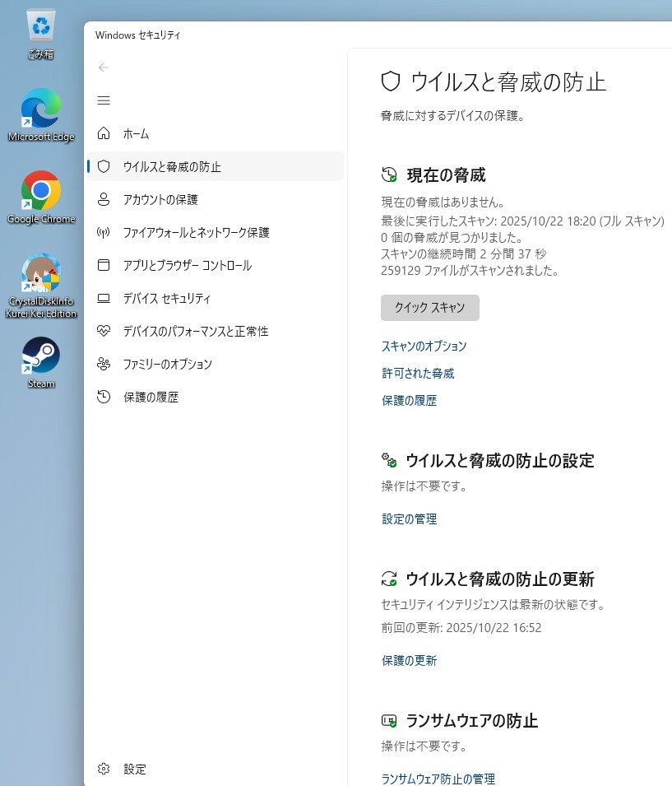Click the gear icon beside 設定

click(x=104, y=769)
